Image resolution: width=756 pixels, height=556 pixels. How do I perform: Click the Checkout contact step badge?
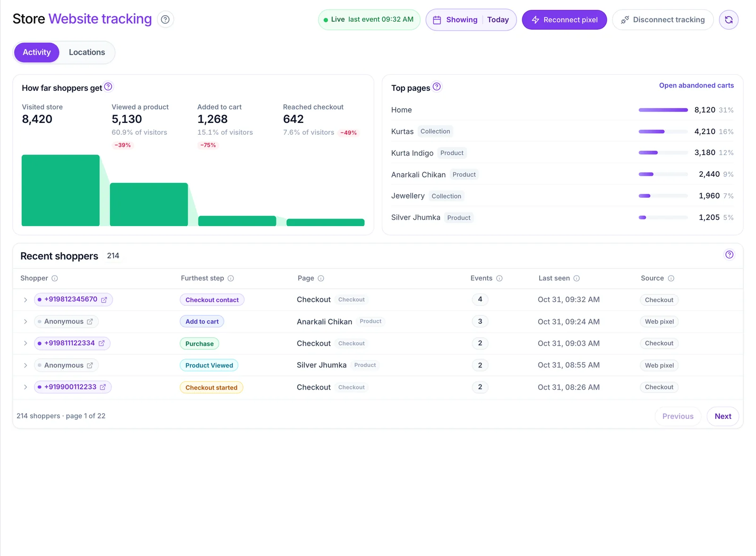coord(212,300)
